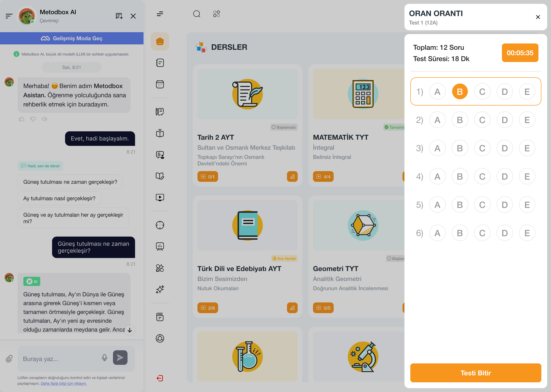This screenshot has width=551, height=392.
Task: Open the target crosshair sidebar icon
Action: pyautogui.click(x=160, y=225)
